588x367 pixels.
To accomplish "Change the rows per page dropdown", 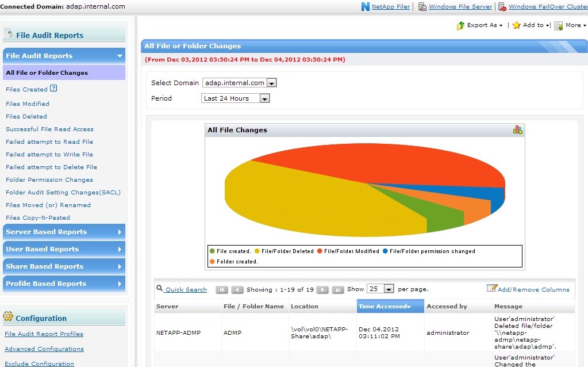I will click(x=389, y=289).
